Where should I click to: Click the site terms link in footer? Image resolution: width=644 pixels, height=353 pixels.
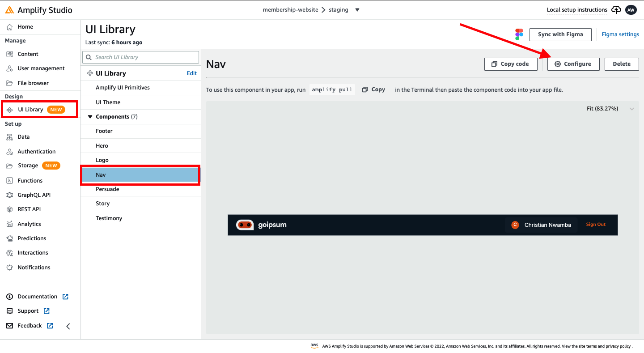point(588,346)
